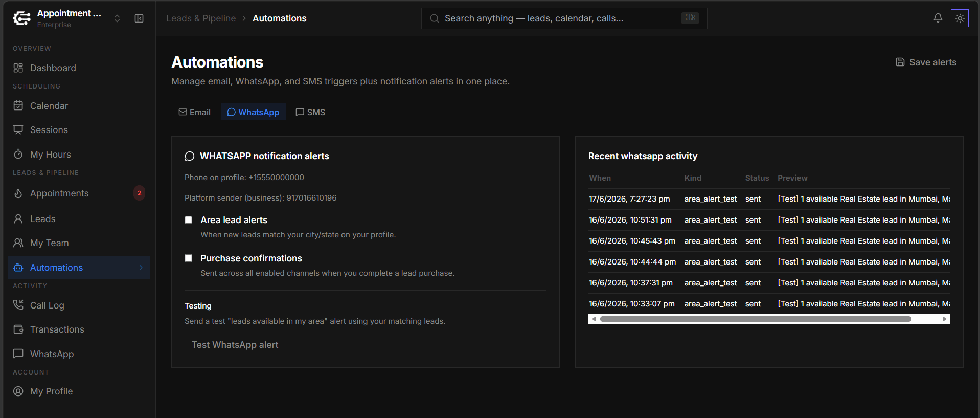Toggle light theme with sun icon
This screenshot has width=980, height=418.
pyautogui.click(x=960, y=18)
